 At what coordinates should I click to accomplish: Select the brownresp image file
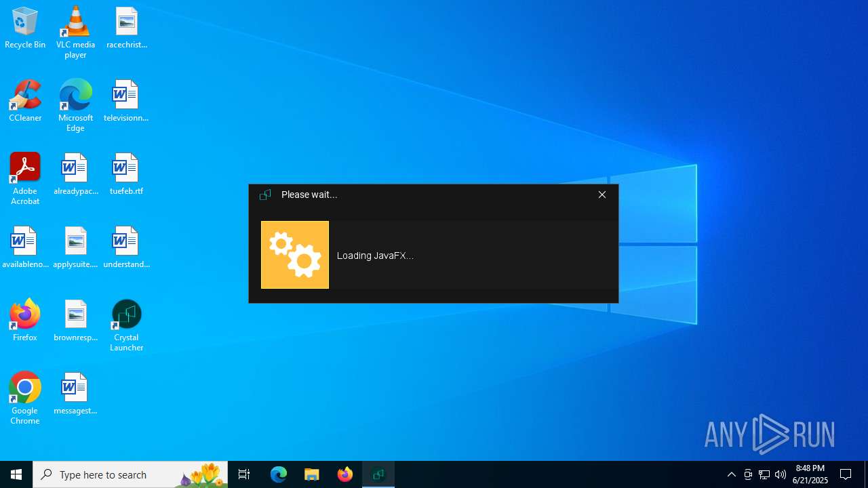pos(75,321)
